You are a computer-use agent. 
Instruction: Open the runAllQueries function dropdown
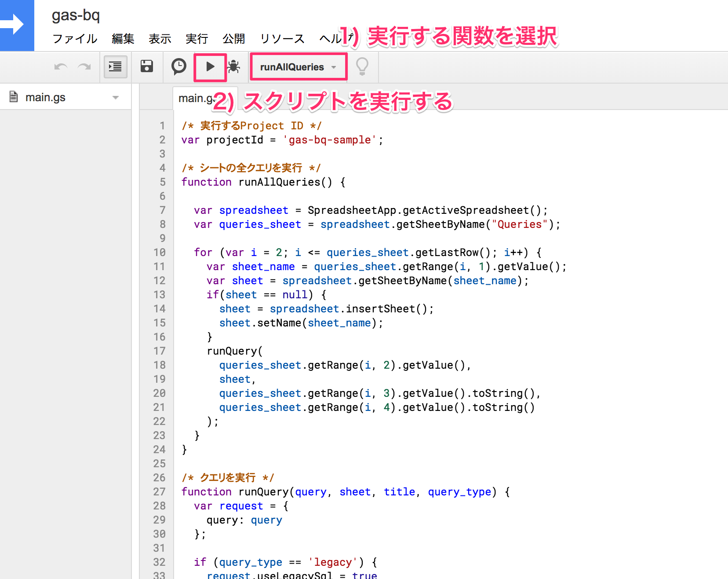pos(298,67)
